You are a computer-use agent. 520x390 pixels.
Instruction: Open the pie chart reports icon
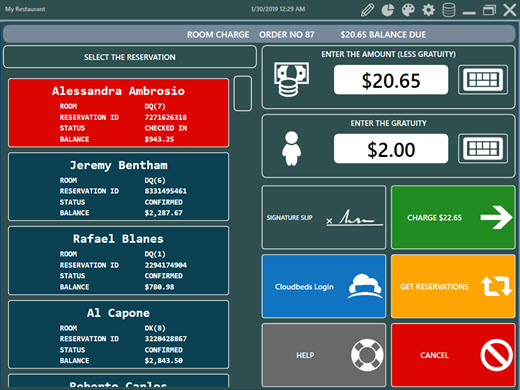387,10
